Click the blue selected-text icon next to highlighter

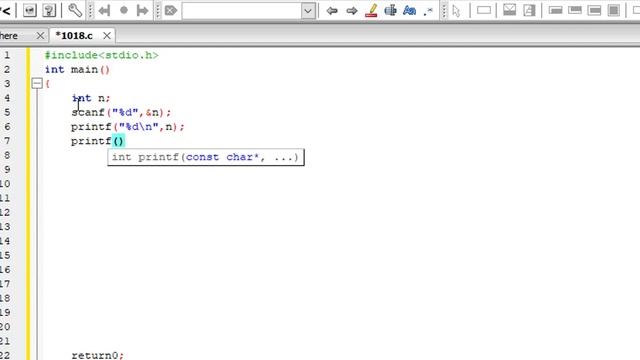pyautogui.click(x=391, y=10)
